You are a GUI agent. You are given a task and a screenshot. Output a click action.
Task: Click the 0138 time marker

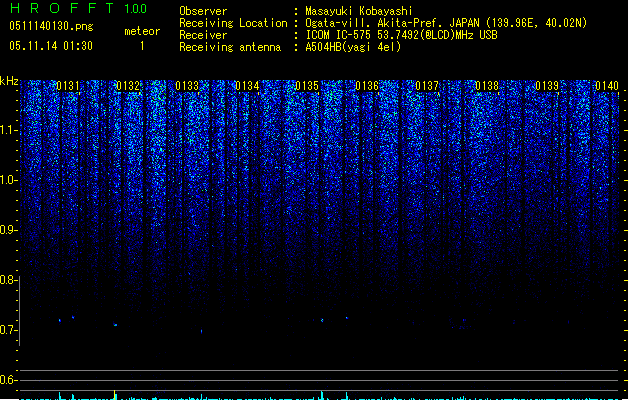click(x=487, y=86)
